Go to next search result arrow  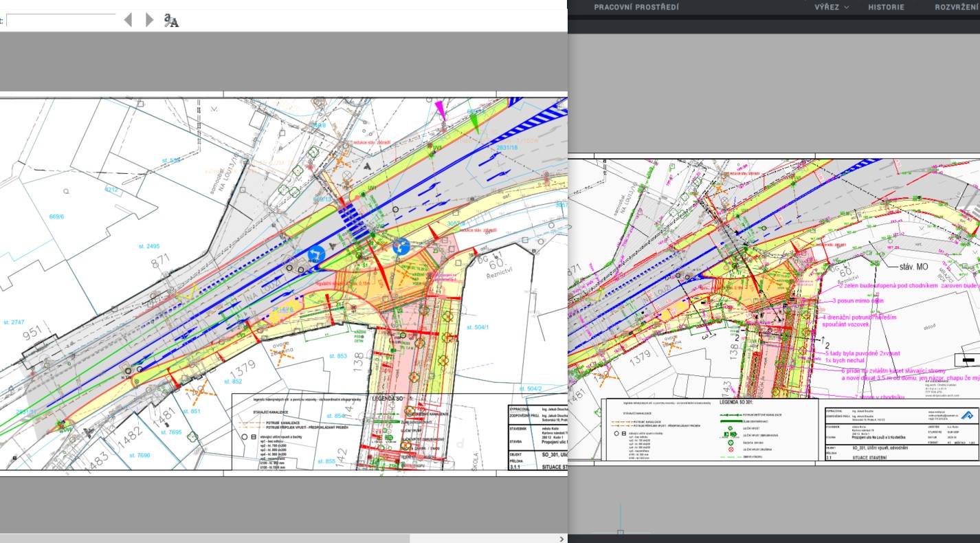[149, 20]
